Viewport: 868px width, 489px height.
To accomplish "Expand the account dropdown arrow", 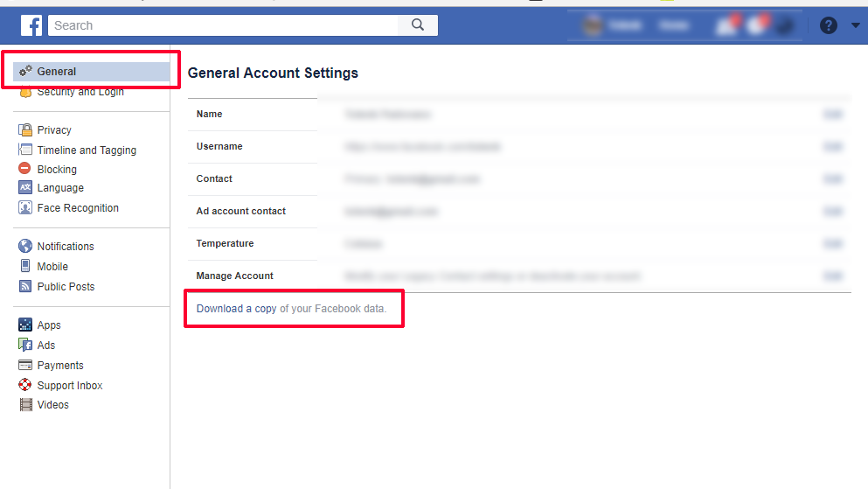I will 855,25.
